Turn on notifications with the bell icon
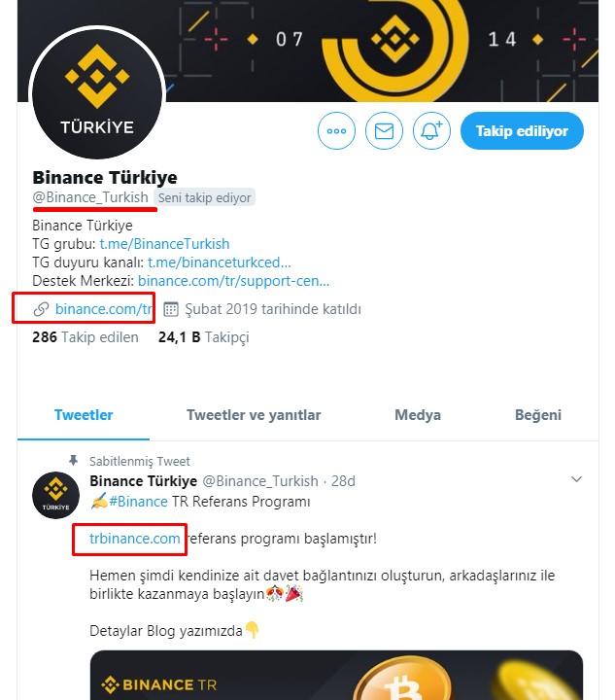 click(431, 131)
